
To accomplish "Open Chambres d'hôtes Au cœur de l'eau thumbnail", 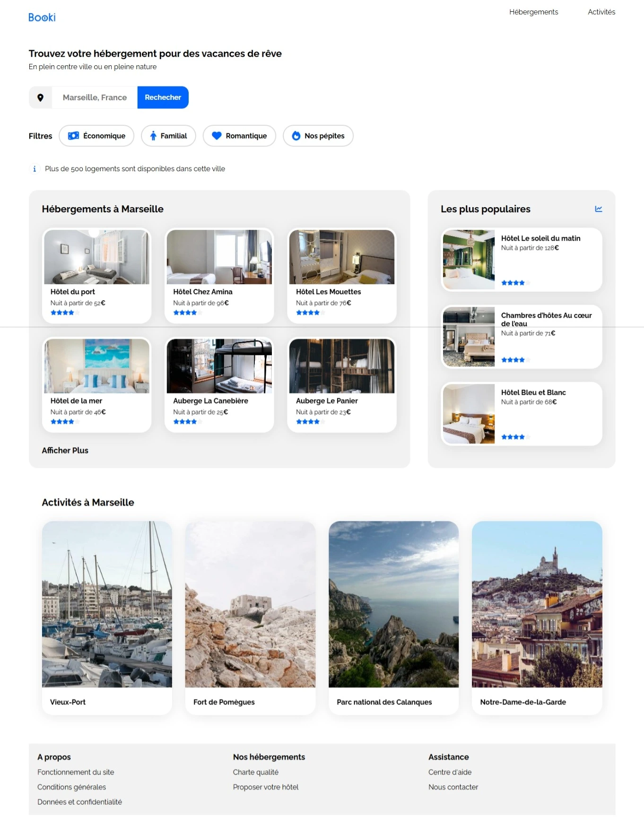I will (x=469, y=337).
